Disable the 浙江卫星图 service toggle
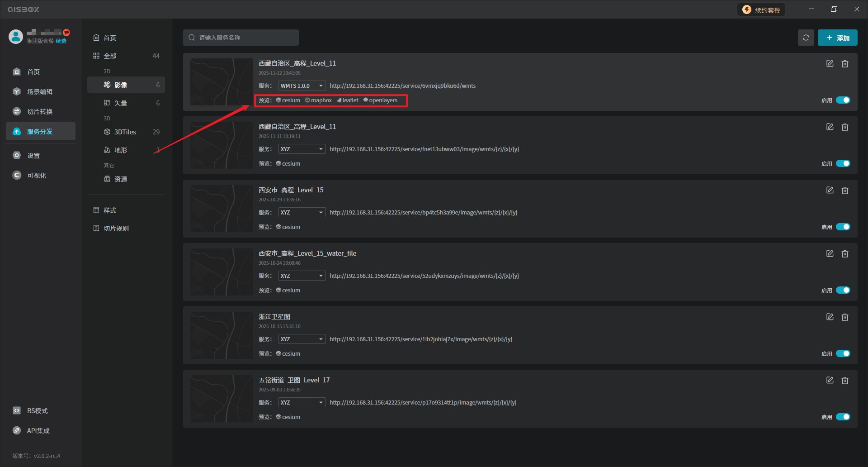The image size is (868, 467). (843, 353)
